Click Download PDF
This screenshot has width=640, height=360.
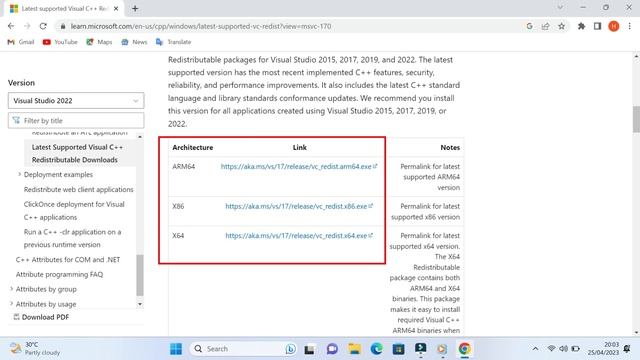coord(41,317)
